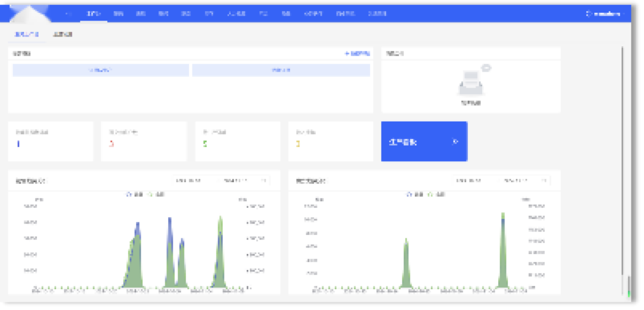Click the plus icon in the shortcuts panel header
Screen dimensions: 644x310
[x=347, y=53]
